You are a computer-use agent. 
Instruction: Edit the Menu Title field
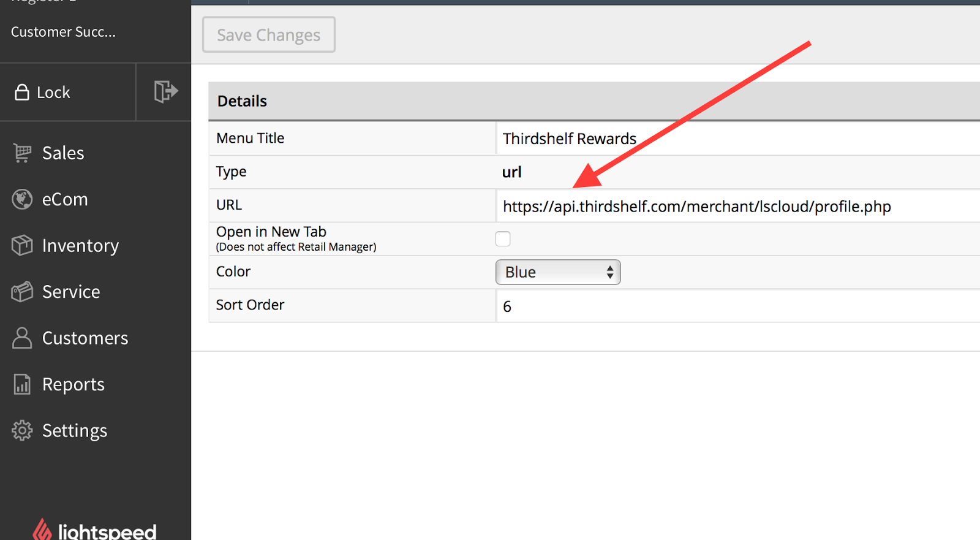tap(738, 139)
